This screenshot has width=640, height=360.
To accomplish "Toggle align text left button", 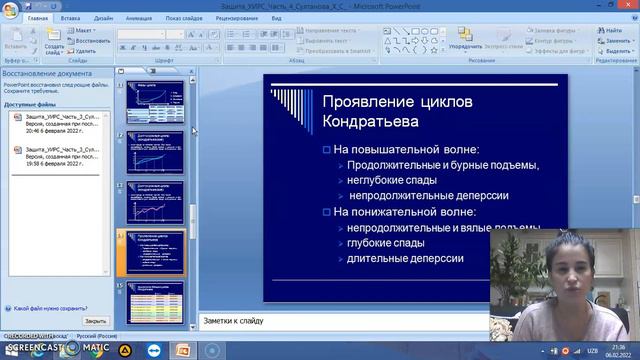I will pos(230,48).
